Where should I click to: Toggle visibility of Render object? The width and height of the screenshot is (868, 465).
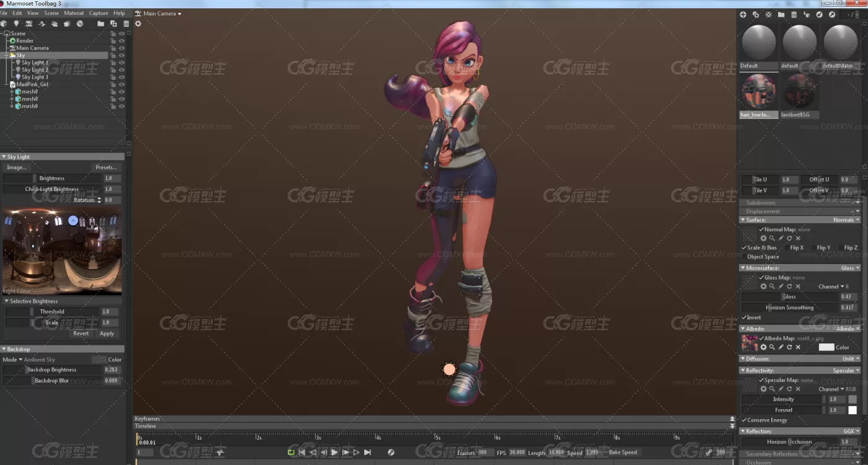pyautogui.click(x=122, y=41)
